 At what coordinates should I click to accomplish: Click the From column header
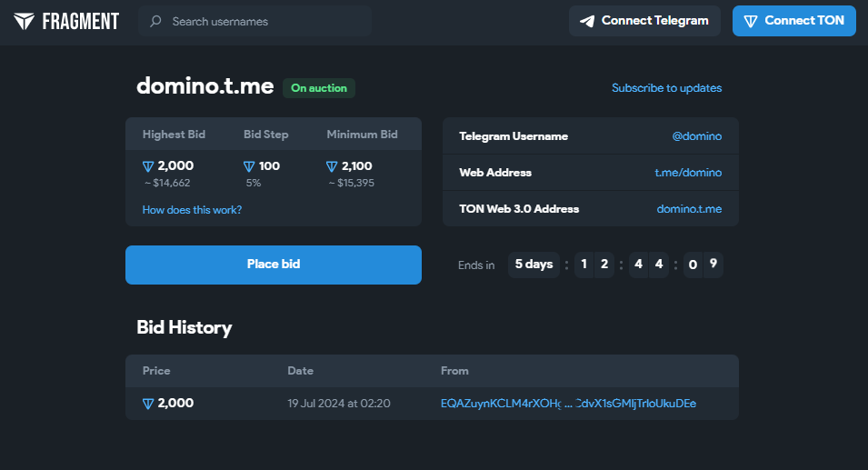point(454,371)
